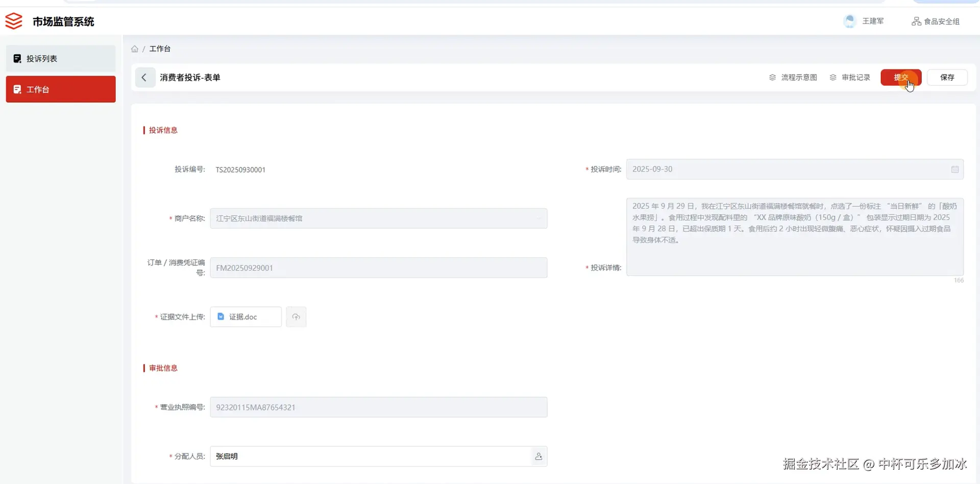Click the layers icon beside 流程示意图
Image resolution: width=980 pixels, height=484 pixels.
772,78
